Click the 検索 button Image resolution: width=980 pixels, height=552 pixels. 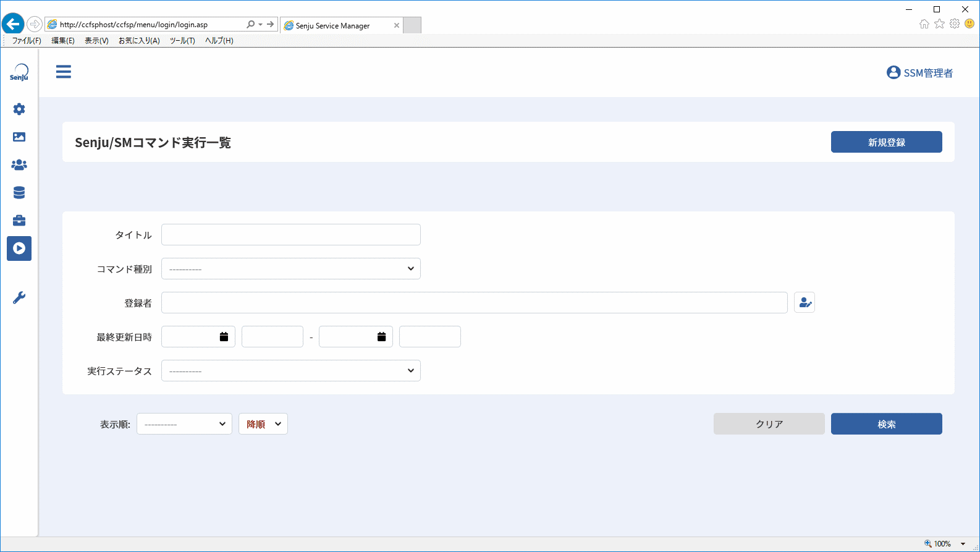(887, 424)
